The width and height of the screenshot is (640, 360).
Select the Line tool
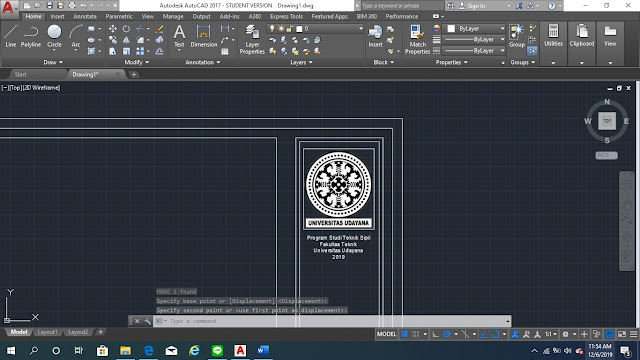[x=11, y=36]
